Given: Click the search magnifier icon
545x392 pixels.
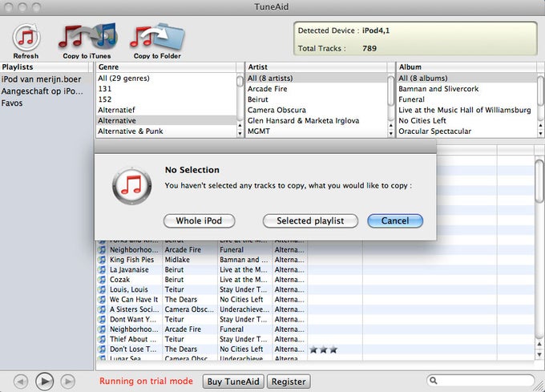Looking at the screenshot, I should [x=434, y=381].
